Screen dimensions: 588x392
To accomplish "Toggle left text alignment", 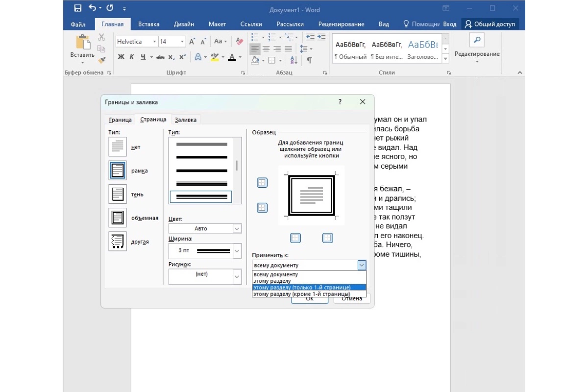I will coord(255,49).
